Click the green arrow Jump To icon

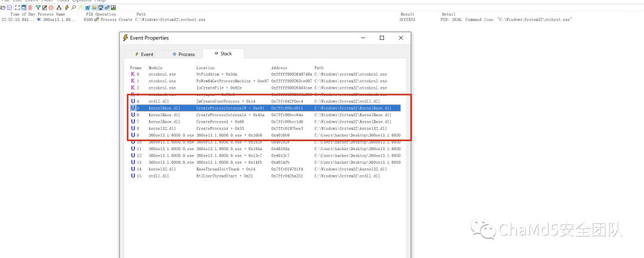(x=80, y=8)
